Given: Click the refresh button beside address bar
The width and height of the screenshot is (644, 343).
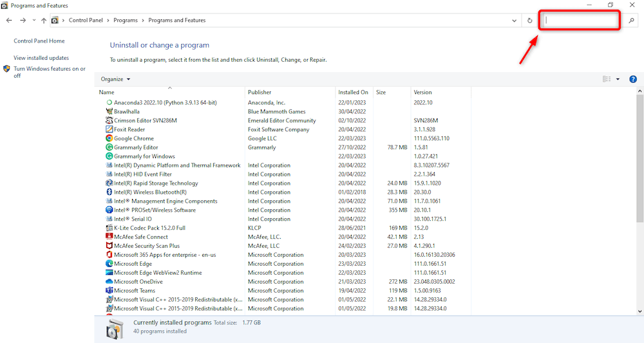Looking at the screenshot, I should coord(530,21).
